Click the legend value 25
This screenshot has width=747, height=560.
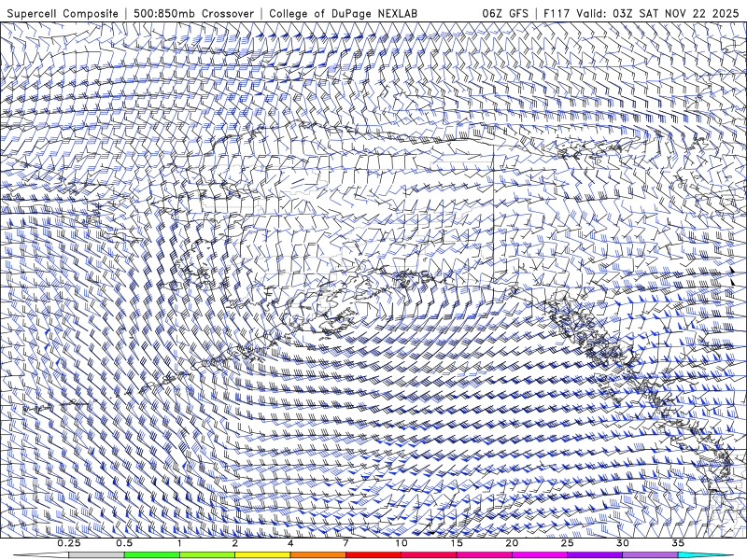[x=567, y=543]
